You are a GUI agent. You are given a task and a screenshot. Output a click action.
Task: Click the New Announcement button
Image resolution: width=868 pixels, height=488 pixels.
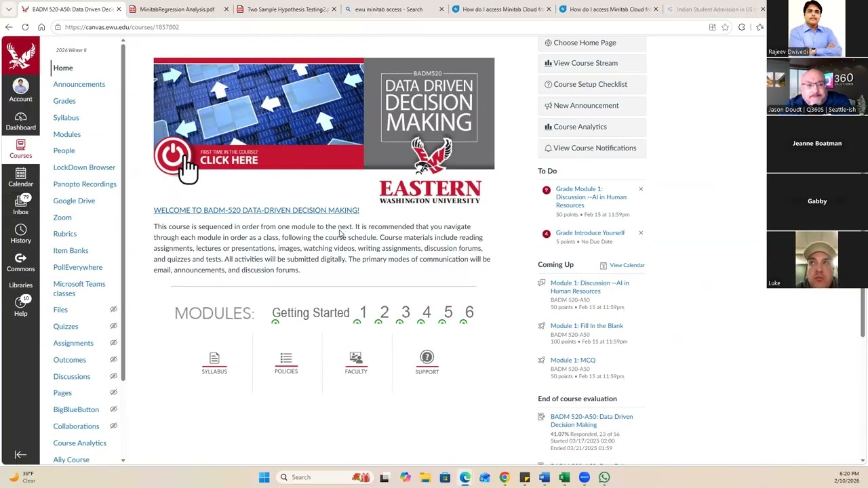(592, 106)
